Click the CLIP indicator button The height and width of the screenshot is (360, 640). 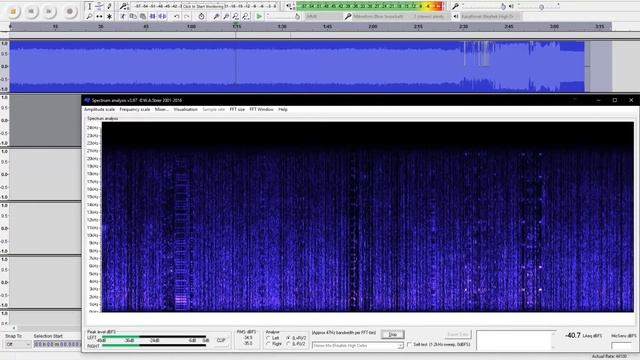221,340
